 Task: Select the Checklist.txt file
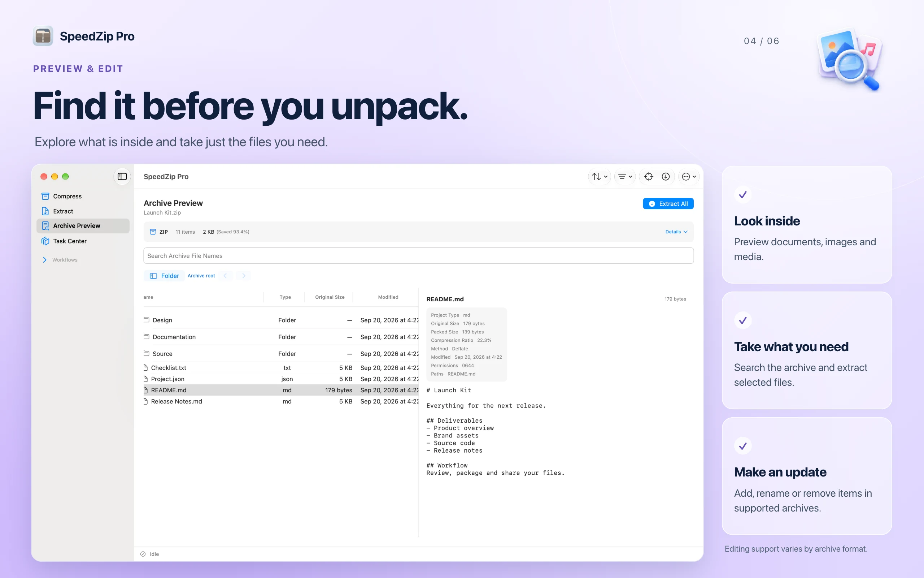pyautogui.click(x=281, y=368)
